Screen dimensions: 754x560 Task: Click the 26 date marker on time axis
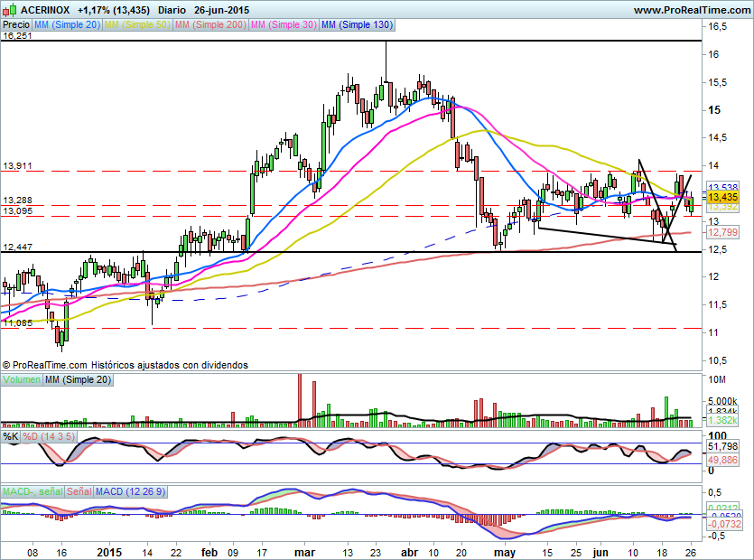point(690,552)
